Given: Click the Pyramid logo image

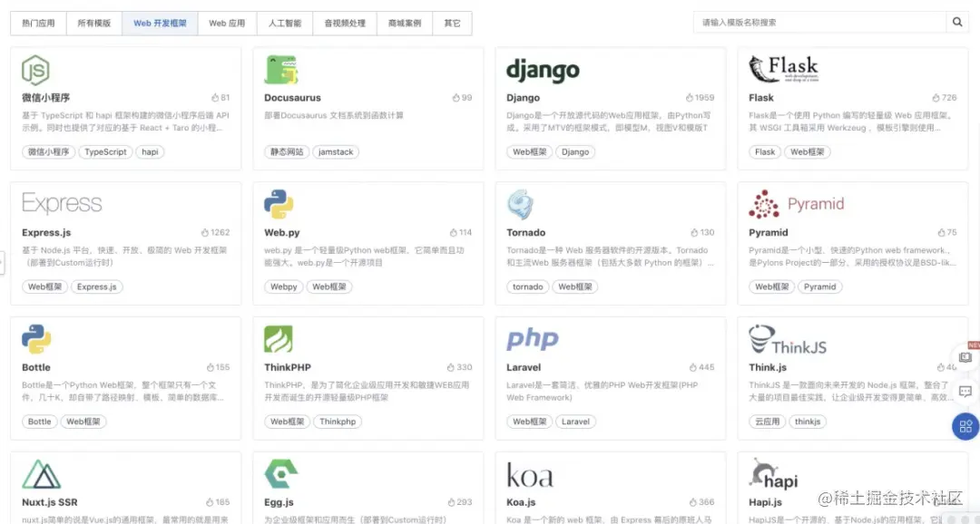Looking at the screenshot, I should pos(797,204).
